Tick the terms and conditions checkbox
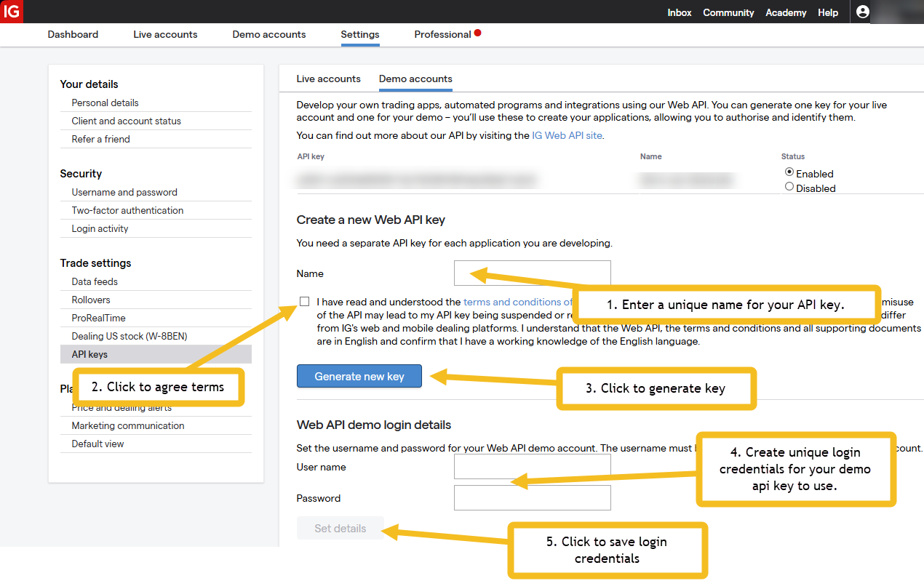 (304, 301)
